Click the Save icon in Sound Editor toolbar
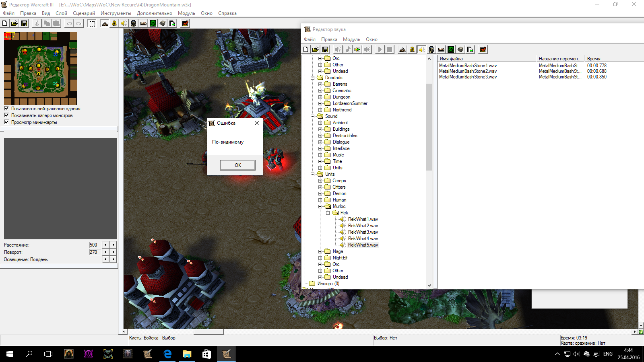644x362 pixels. click(325, 49)
